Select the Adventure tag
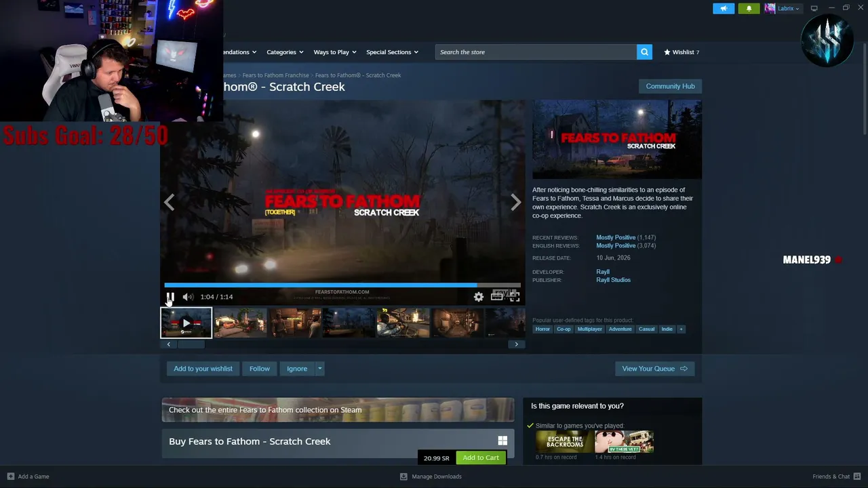 [x=620, y=329]
